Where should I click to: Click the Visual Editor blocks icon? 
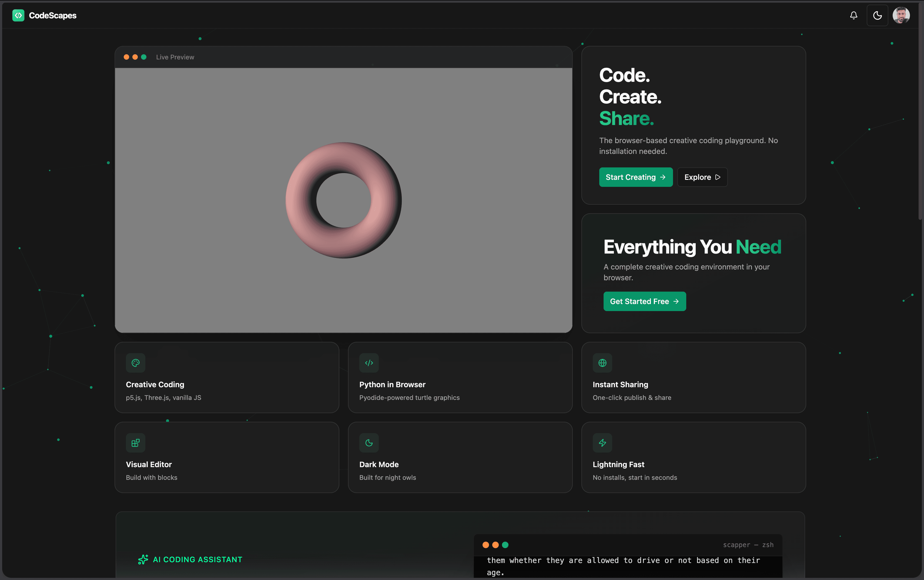pyautogui.click(x=135, y=443)
